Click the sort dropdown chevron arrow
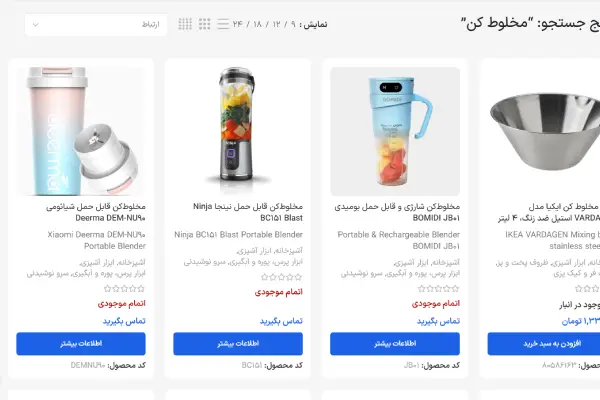600x400 pixels. (36, 25)
